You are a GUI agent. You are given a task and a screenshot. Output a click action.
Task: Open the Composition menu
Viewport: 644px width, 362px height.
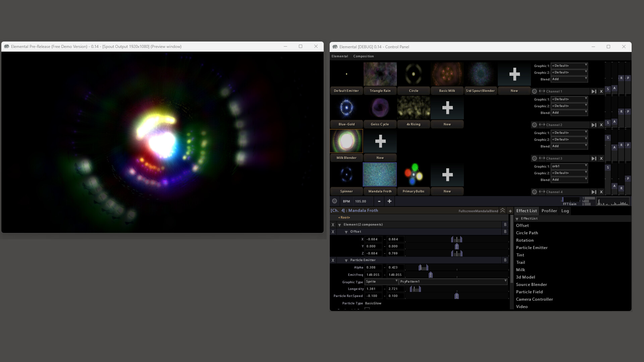point(363,56)
